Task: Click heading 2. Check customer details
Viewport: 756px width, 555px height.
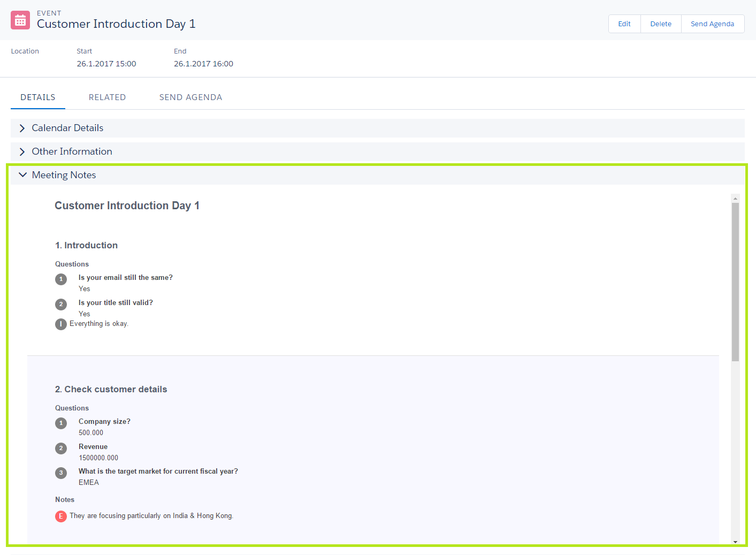Action: [111, 389]
